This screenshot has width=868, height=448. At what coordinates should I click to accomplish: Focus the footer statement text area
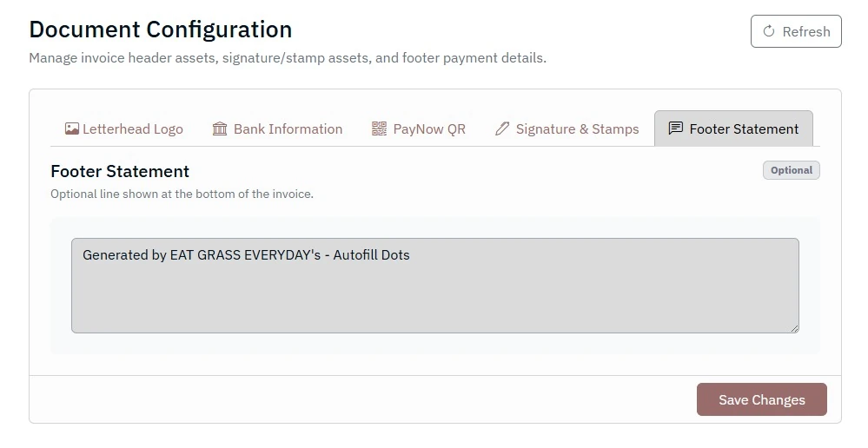[434, 286]
